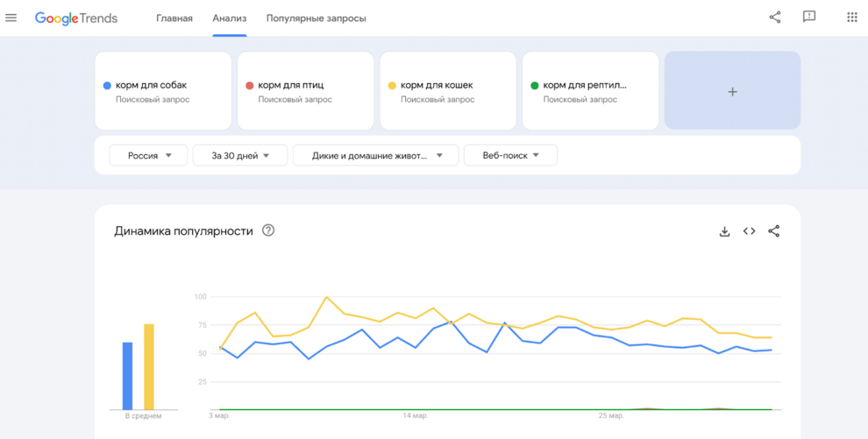Select the корм для птиц term card
The image size is (868, 439).
pos(306,90)
